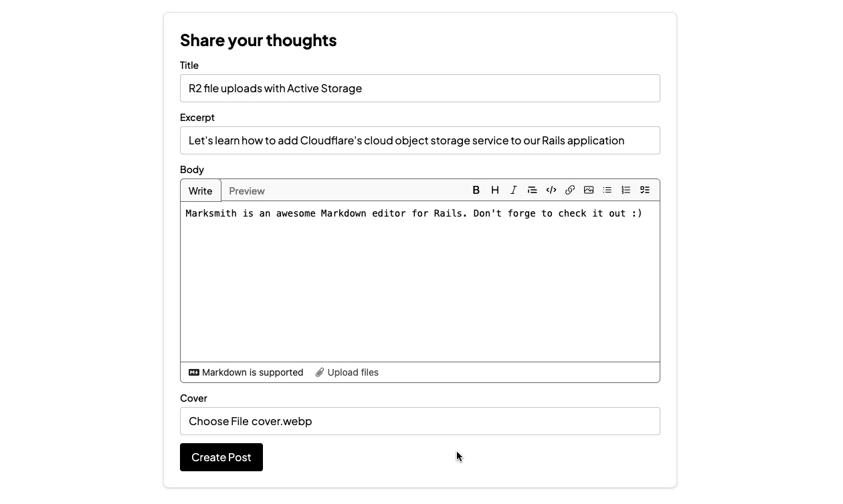This screenshot has height=504, width=843.
Task: Focus the Title input field
Action: 419,88
